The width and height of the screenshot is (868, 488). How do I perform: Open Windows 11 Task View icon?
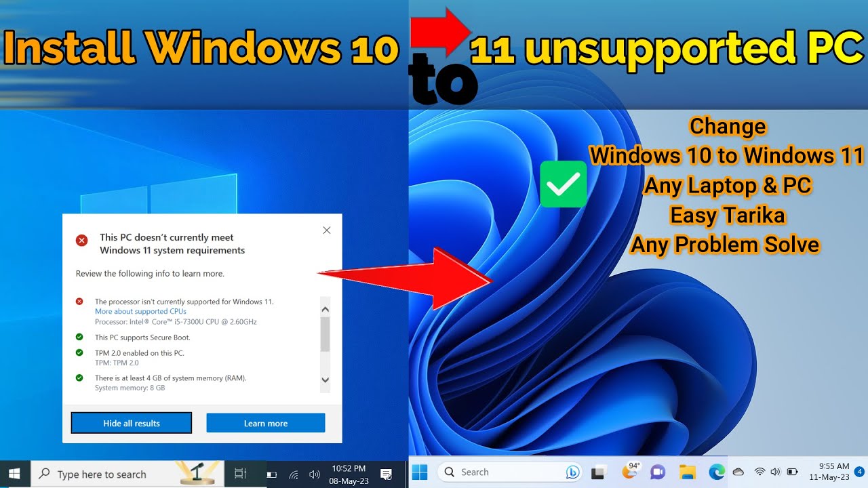(x=598, y=472)
